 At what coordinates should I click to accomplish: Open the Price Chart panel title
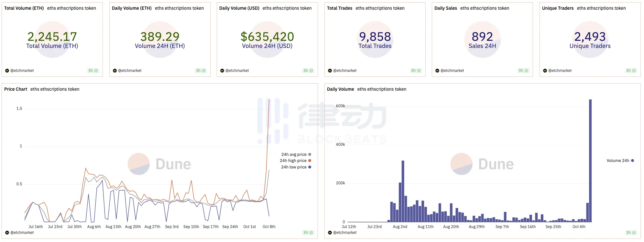click(16, 89)
